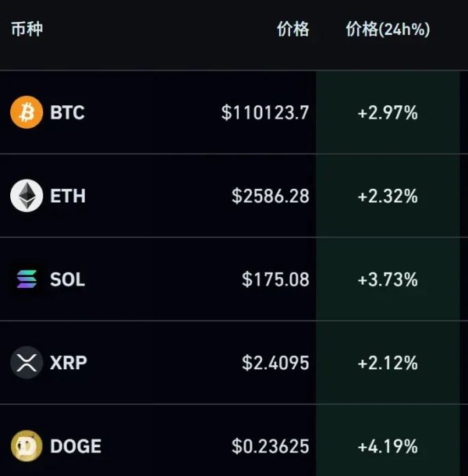Select the XRP ticker label

pos(69,363)
